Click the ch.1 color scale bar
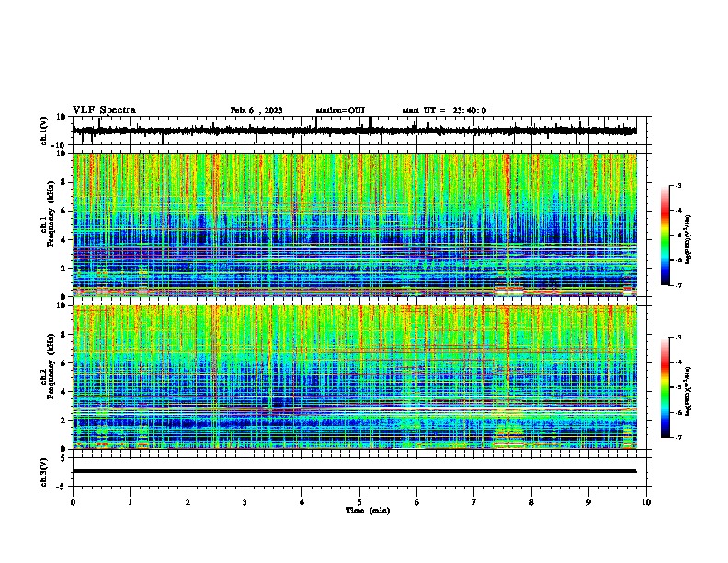The width and height of the screenshot is (728, 563). point(665,236)
